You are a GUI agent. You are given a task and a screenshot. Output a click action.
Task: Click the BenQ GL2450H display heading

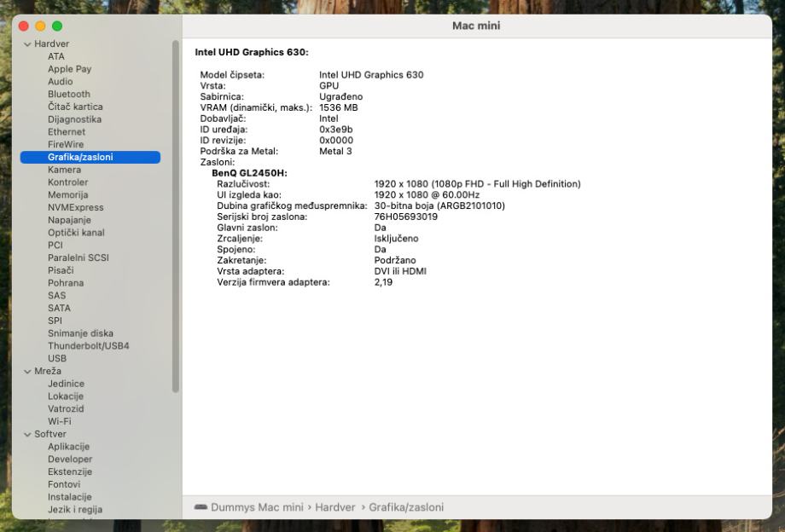click(249, 173)
